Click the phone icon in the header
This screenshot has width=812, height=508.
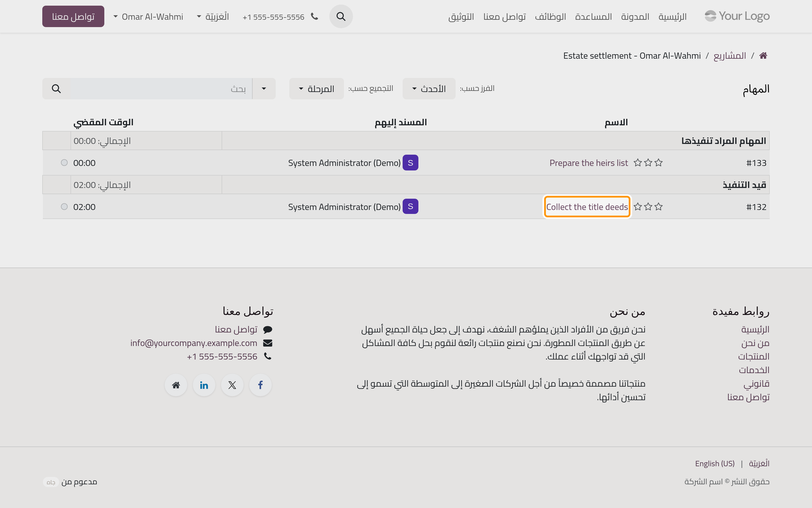(314, 17)
